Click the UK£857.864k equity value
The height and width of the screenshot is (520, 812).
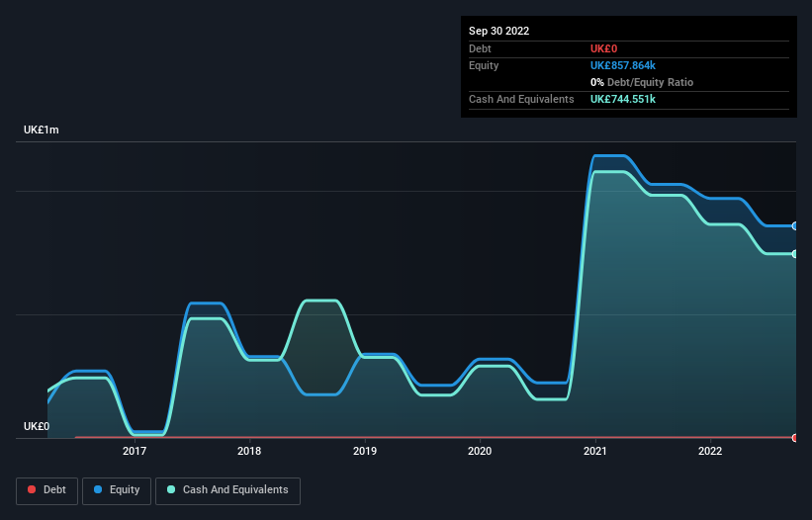(623, 65)
